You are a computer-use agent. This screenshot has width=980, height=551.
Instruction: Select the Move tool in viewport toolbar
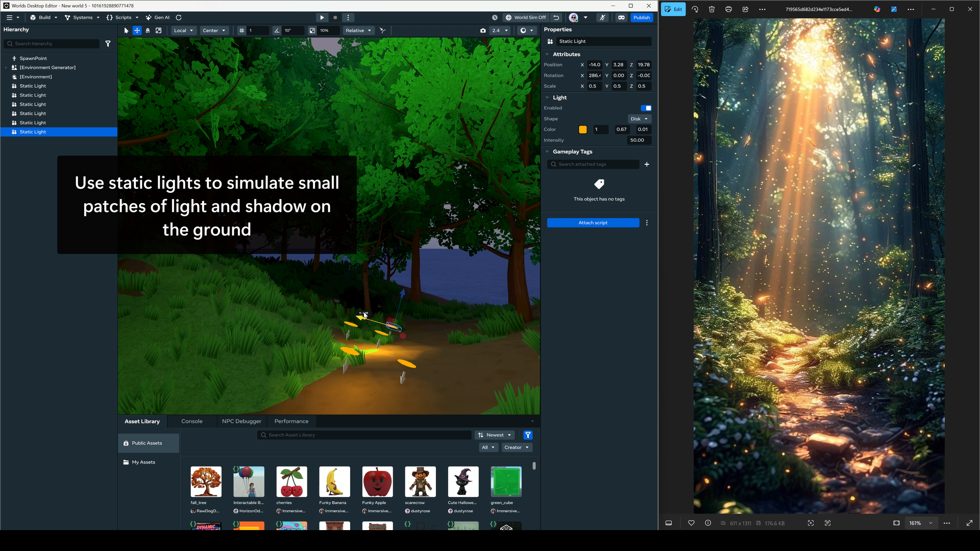(x=137, y=31)
